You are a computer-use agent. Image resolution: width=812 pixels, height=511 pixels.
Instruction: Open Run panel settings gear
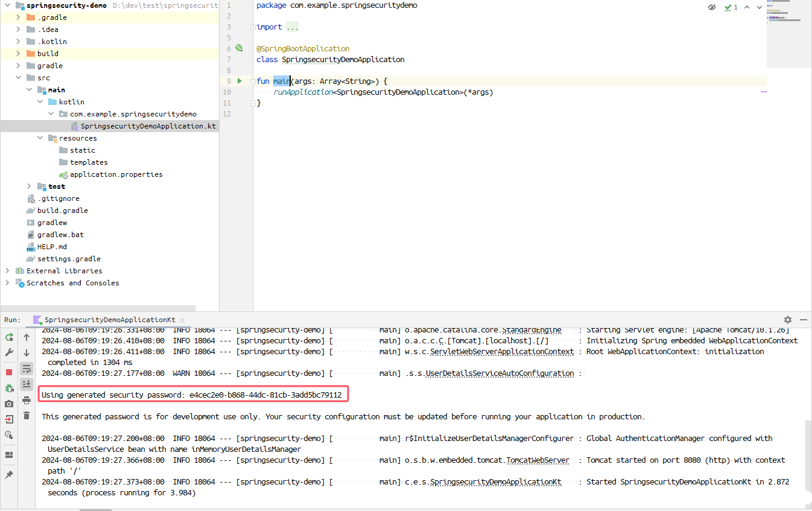click(x=788, y=320)
